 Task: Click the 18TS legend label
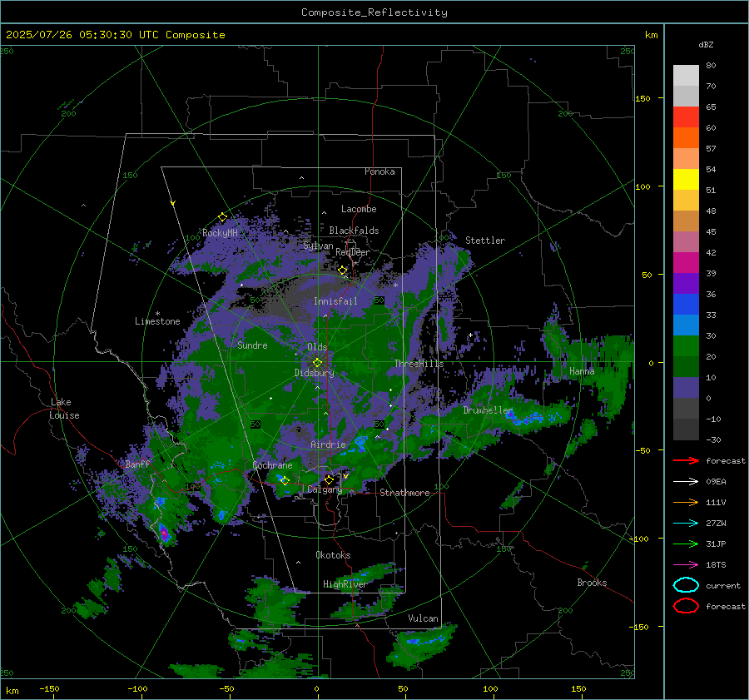[716, 565]
